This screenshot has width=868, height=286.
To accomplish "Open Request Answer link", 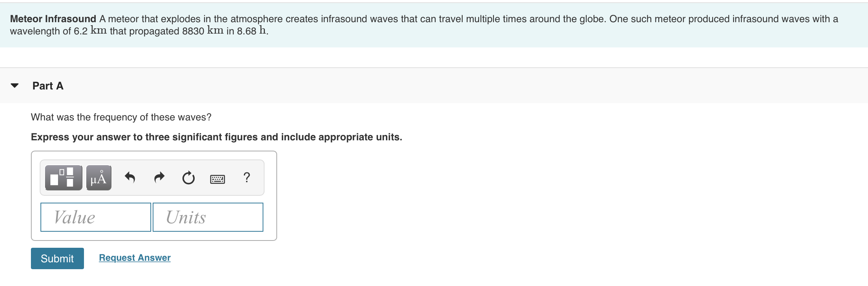I will [134, 257].
